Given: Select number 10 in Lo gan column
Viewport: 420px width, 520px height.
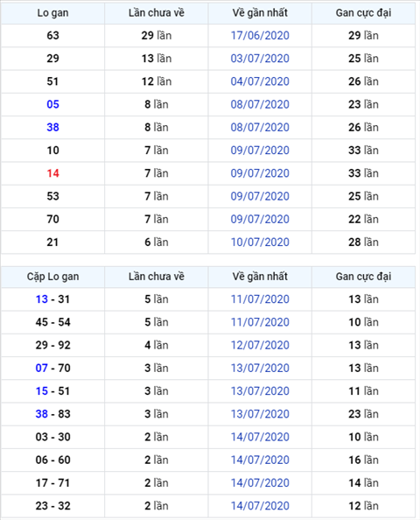Looking at the screenshot, I should pyautogui.click(x=52, y=151).
